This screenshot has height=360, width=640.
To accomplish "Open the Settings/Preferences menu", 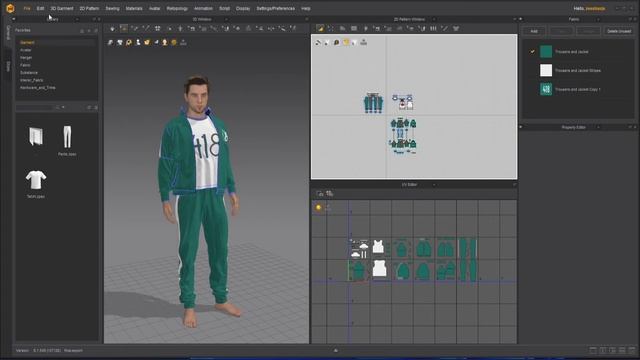I will [x=276, y=8].
